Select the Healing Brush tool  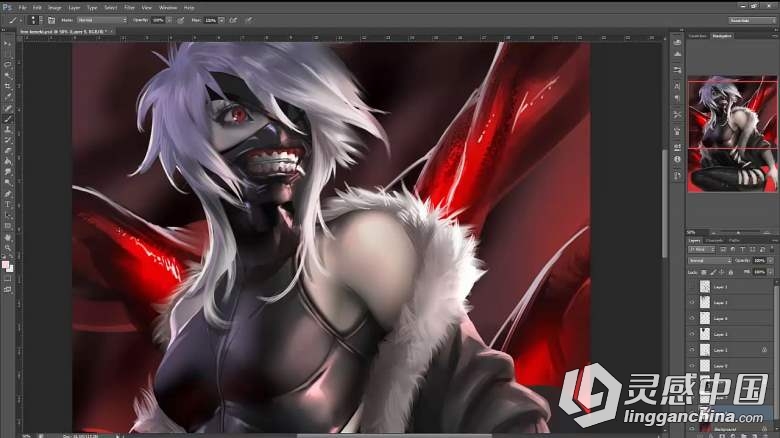[x=7, y=108]
